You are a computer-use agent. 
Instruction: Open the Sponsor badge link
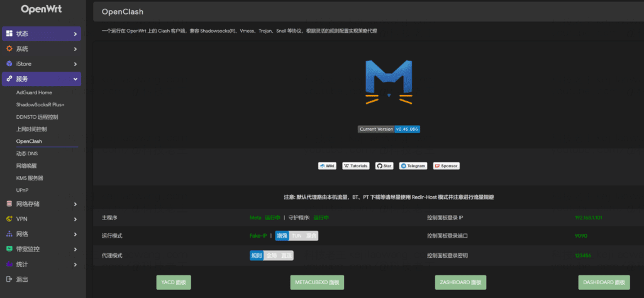447,166
